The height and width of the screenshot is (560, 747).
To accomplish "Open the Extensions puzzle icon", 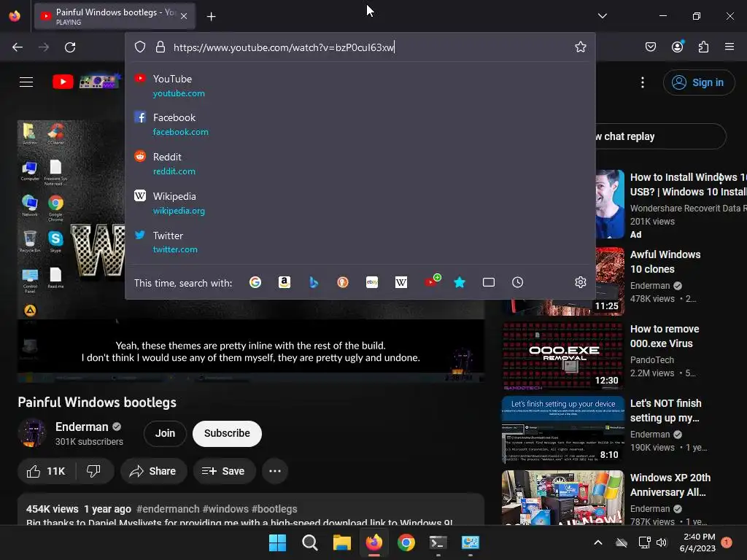I will tap(703, 47).
